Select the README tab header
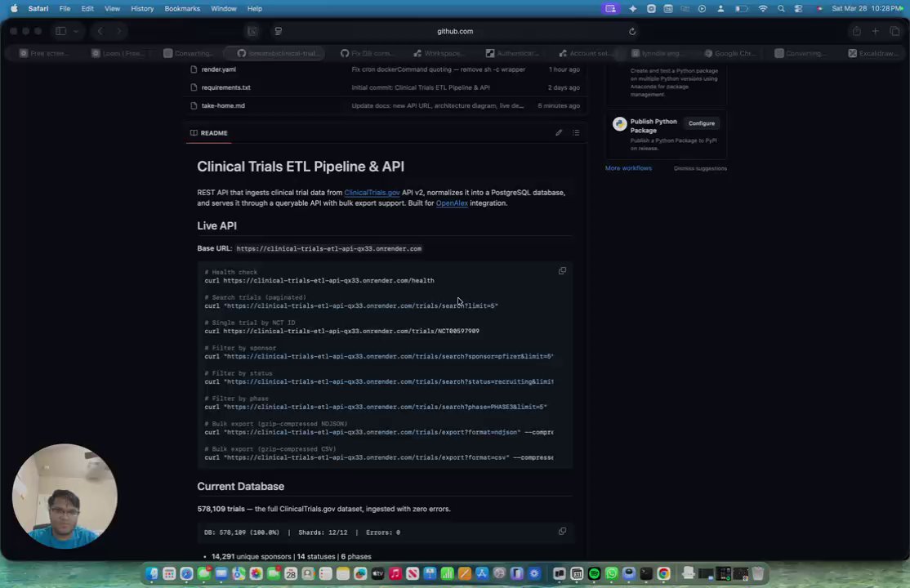The image size is (910, 588). point(209,133)
